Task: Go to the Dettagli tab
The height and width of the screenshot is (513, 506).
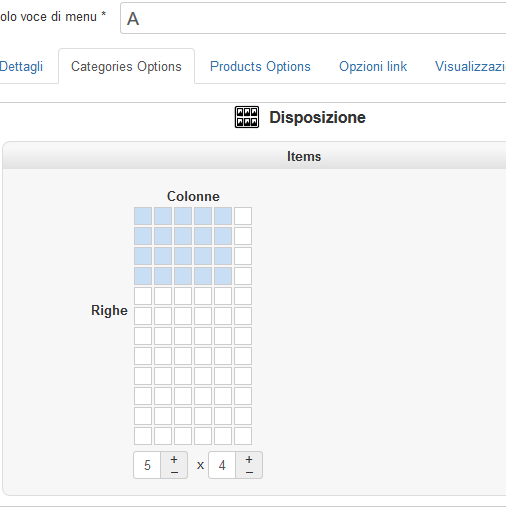Action: [x=21, y=66]
